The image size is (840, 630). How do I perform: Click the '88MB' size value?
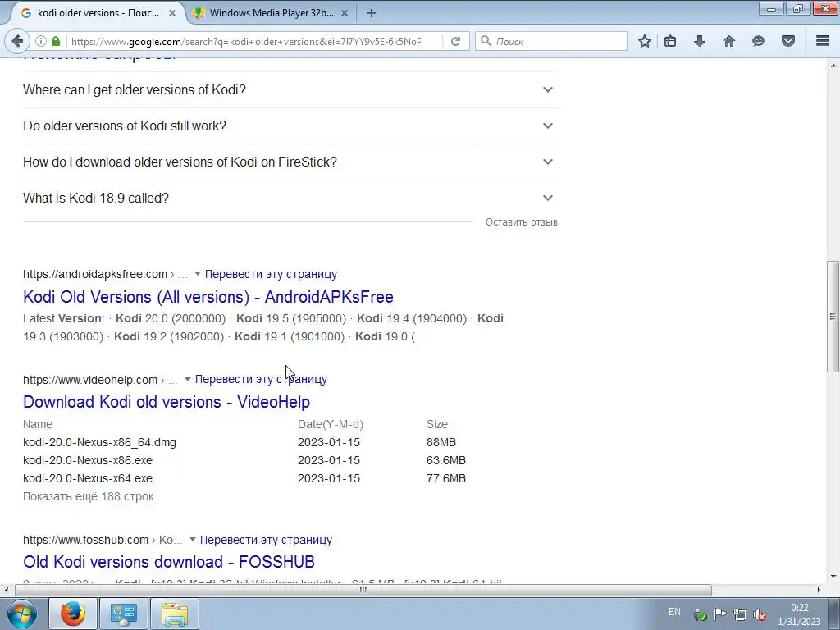click(x=441, y=442)
